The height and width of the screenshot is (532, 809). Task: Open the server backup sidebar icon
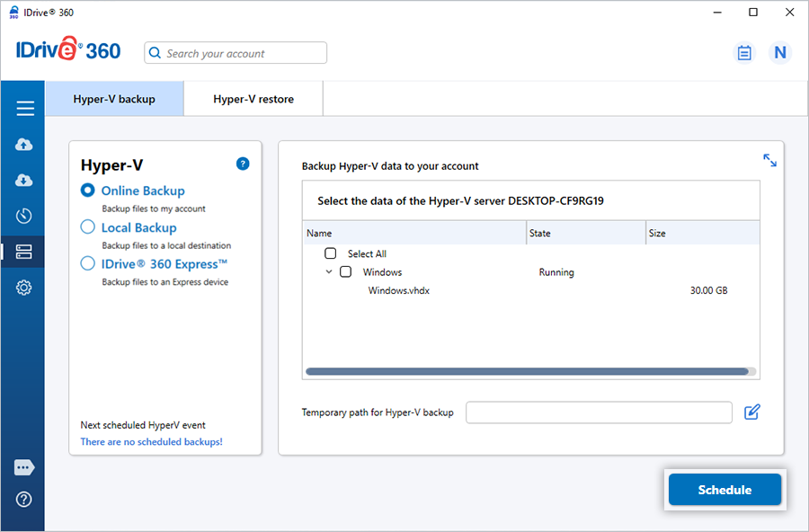pyautogui.click(x=24, y=253)
